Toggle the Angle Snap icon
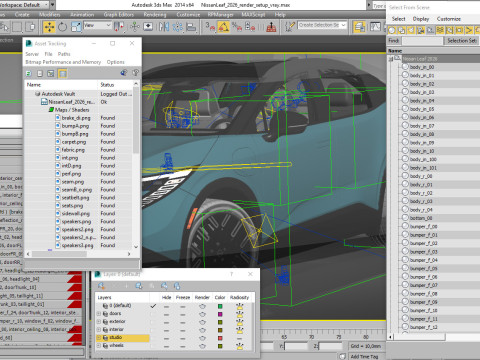Screen dimensions: 480x360 coord(224,27)
